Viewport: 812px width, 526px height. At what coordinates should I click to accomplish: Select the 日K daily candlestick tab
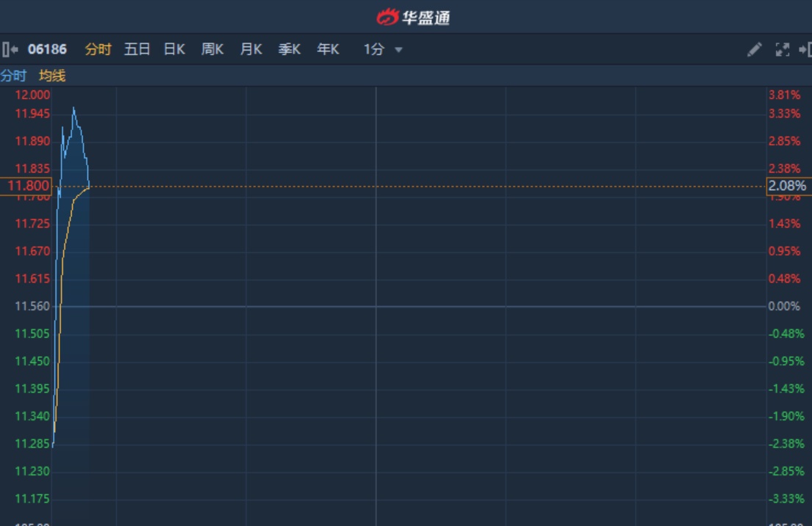(x=175, y=50)
